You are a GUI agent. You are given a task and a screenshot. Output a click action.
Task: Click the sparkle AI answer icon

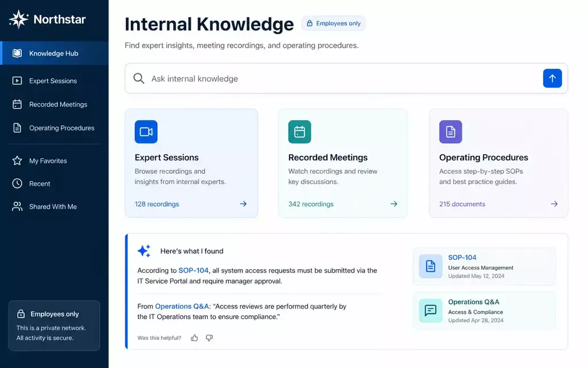coord(144,251)
